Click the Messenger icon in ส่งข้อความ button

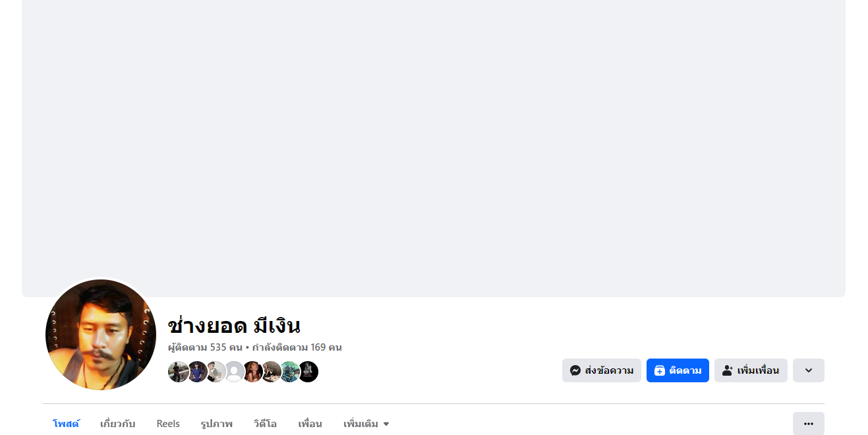point(575,370)
